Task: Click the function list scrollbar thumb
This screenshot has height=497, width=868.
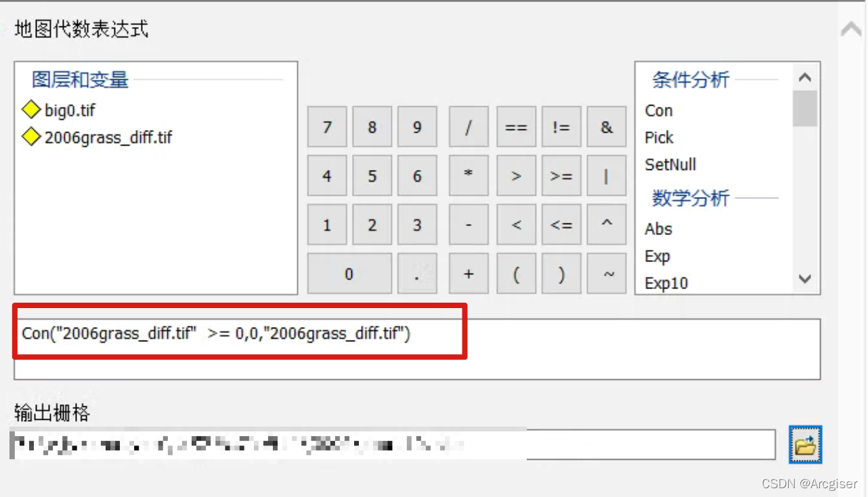Action: coord(805,108)
